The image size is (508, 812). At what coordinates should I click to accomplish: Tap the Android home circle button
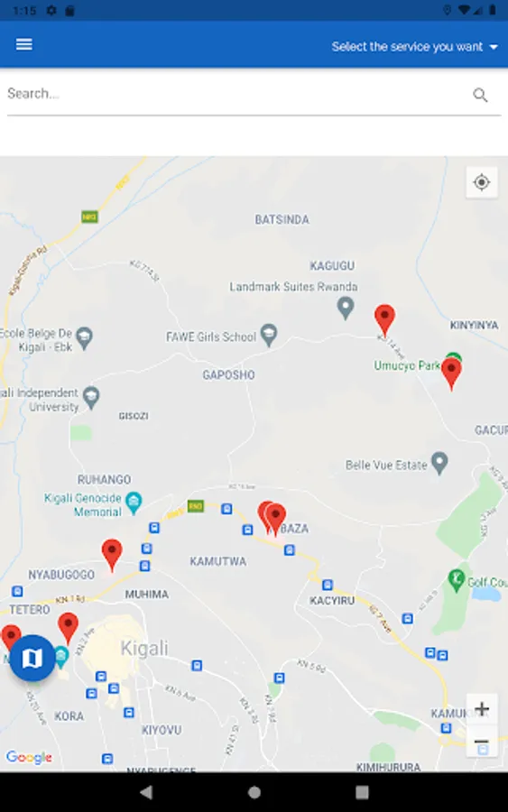(254, 792)
